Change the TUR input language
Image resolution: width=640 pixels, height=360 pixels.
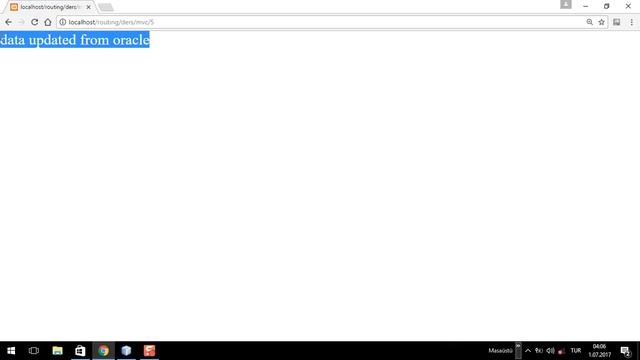pos(576,351)
